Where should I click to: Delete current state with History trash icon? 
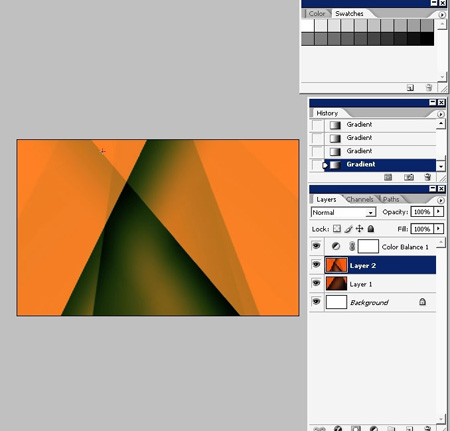pyautogui.click(x=427, y=177)
